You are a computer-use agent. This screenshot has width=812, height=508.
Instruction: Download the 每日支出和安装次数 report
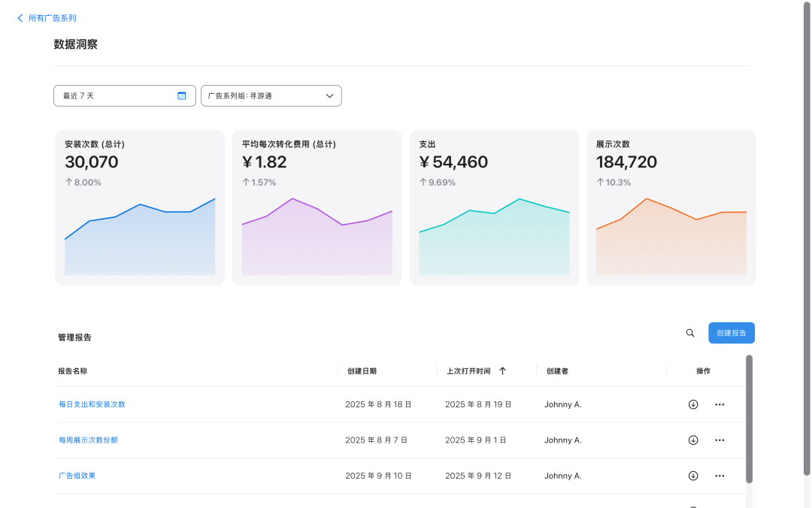click(x=693, y=404)
